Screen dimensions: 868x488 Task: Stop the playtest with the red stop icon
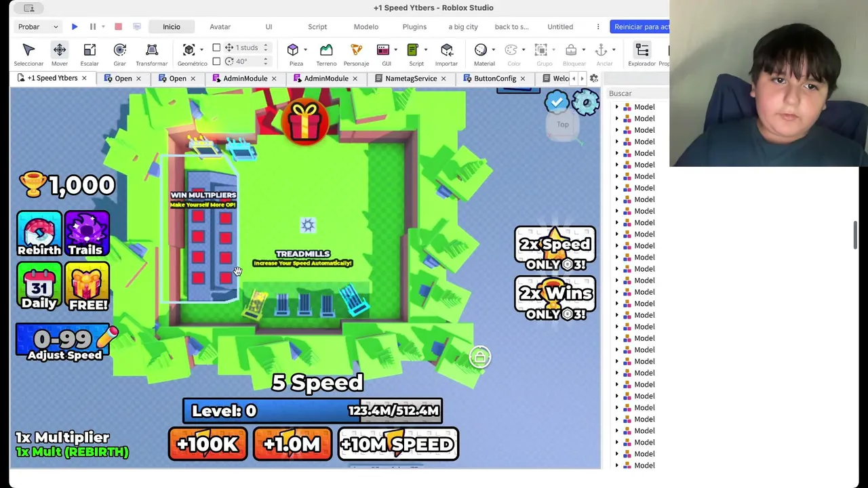click(x=118, y=26)
